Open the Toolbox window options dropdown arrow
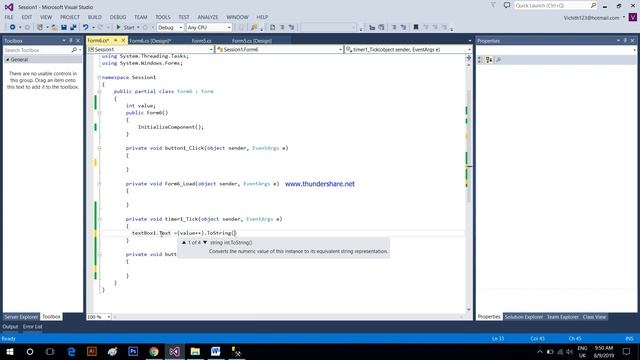 [64, 41]
